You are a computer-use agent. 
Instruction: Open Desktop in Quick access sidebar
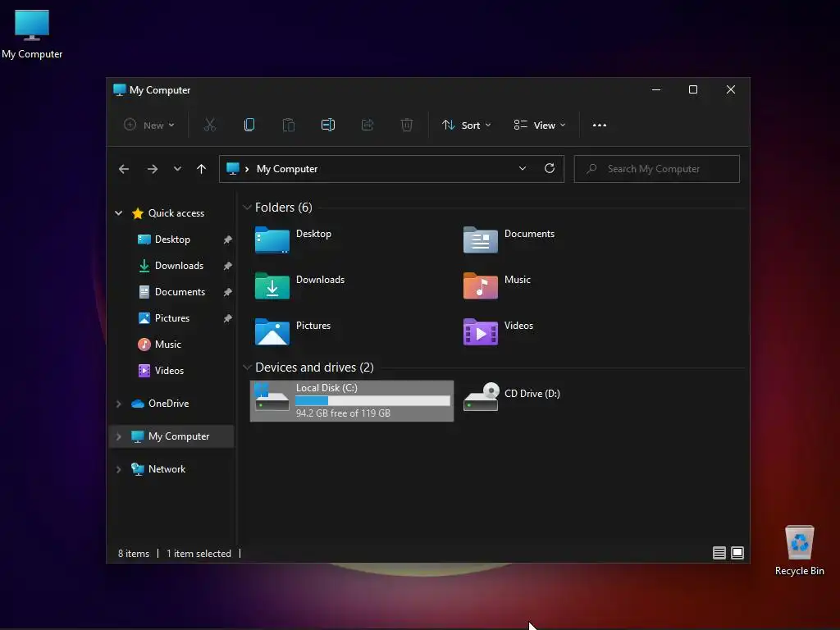pyautogui.click(x=172, y=240)
